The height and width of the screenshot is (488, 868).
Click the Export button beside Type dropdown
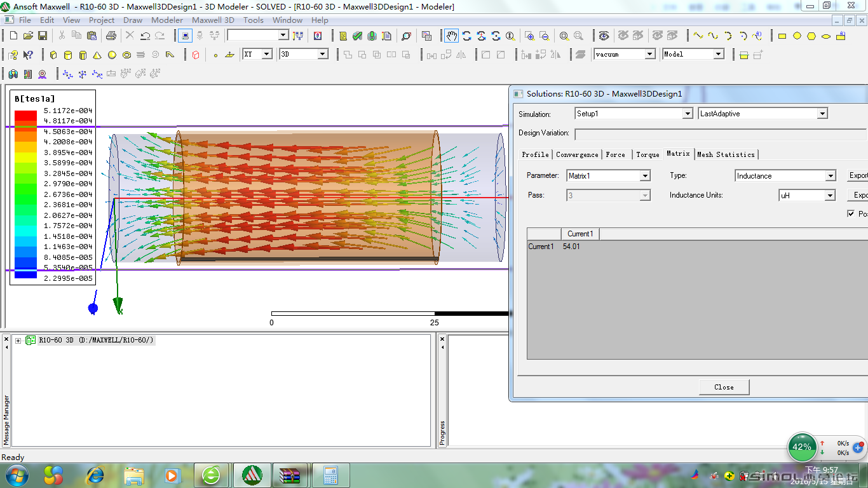click(858, 175)
